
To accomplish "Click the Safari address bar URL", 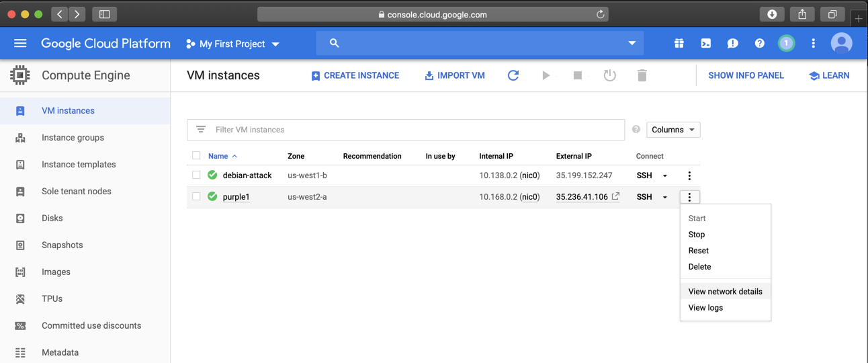I will pyautogui.click(x=433, y=14).
